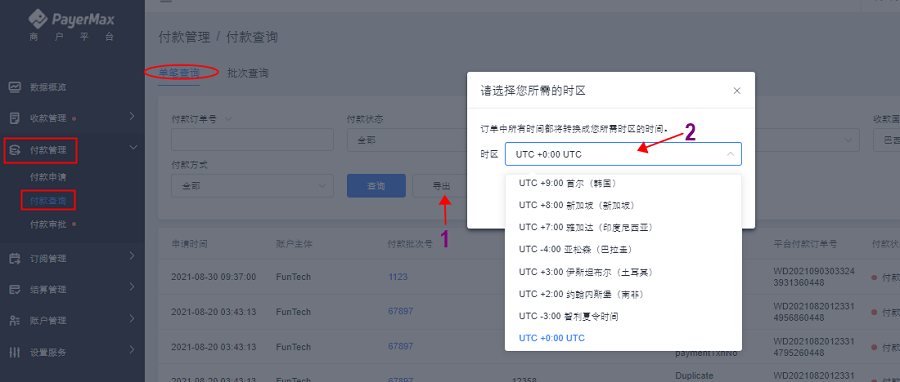Switch to the 批次查询 tab
This screenshot has width=900, height=382.
(x=248, y=73)
